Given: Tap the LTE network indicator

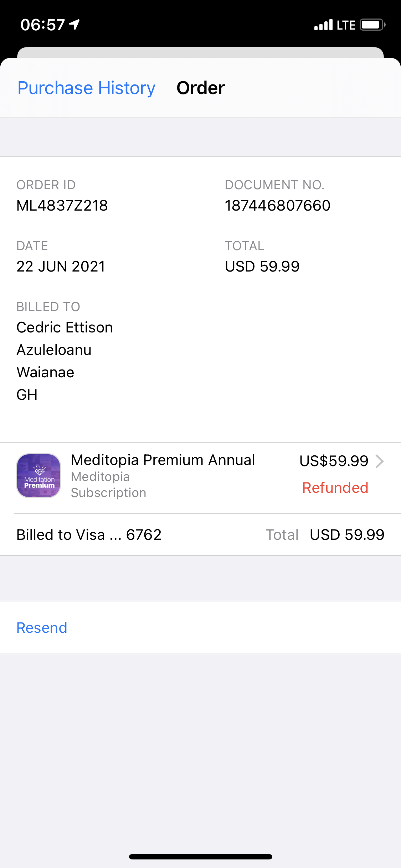Looking at the screenshot, I should pos(346,25).
